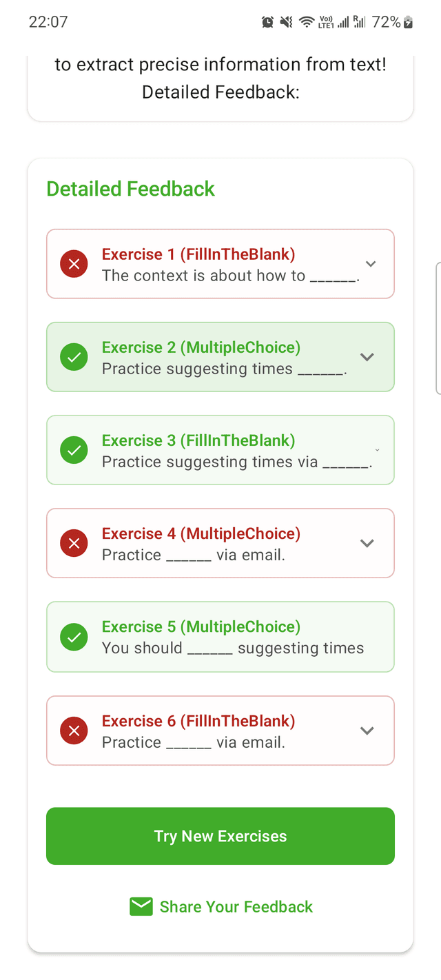
Task: Click the green checkmark icon on Exercise 2
Action: [74, 356]
